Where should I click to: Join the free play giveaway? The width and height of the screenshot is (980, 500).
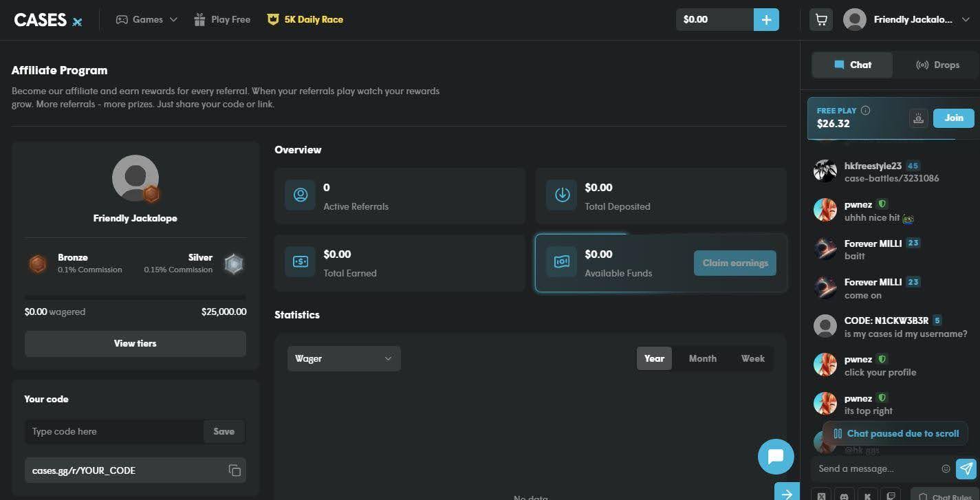(x=953, y=118)
